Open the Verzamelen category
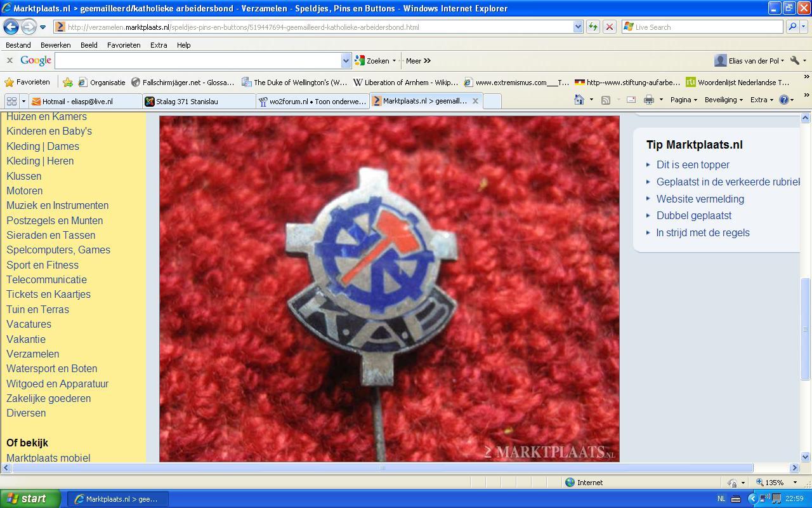Image resolution: width=812 pixels, height=508 pixels. (x=32, y=354)
